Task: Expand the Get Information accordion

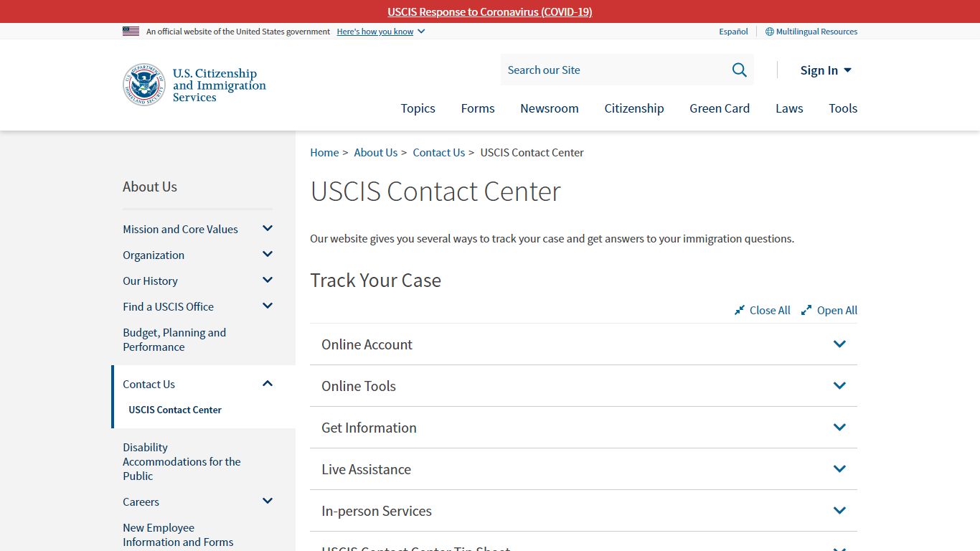Action: 583,428
